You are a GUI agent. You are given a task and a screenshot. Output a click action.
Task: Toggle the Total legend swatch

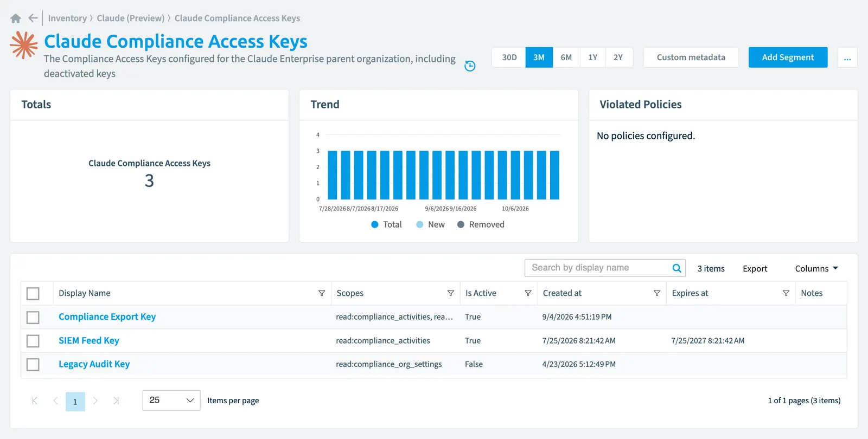click(x=374, y=224)
